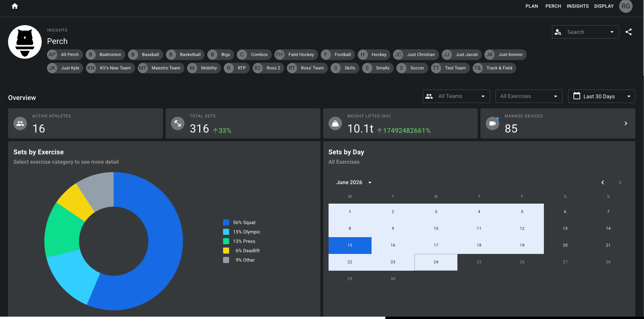The image size is (644, 319).
Task: Select June 1 on the calendar
Action: (350, 212)
